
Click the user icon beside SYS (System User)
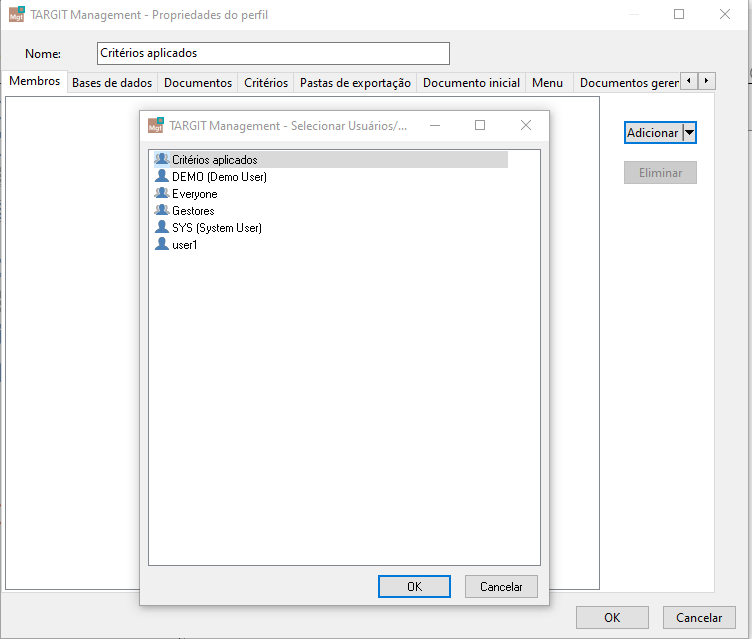pos(162,227)
